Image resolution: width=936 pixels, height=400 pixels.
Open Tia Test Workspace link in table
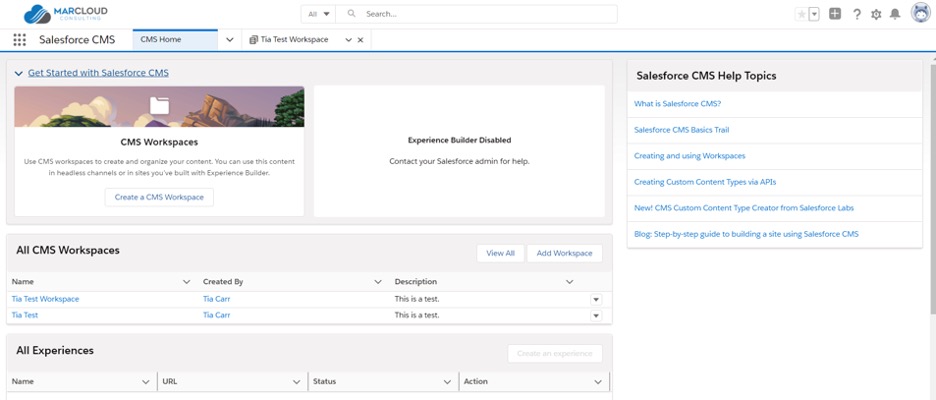coord(45,299)
